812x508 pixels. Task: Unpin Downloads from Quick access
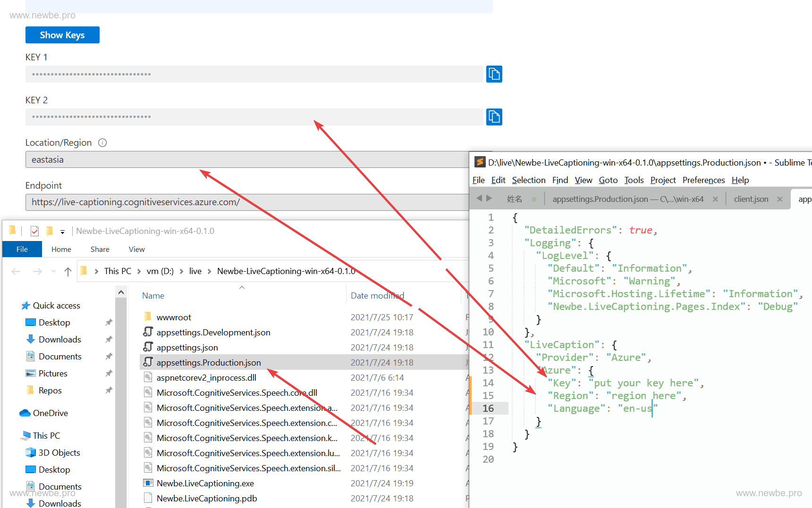pos(109,339)
